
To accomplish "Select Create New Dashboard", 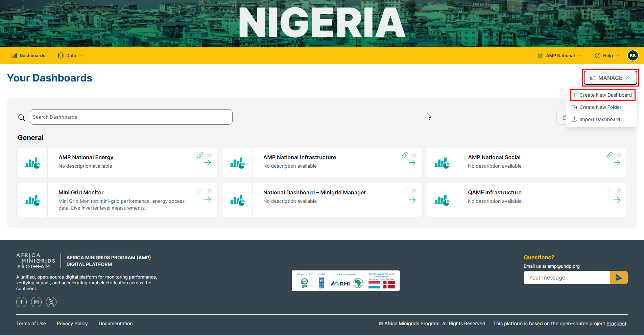I will point(602,95).
